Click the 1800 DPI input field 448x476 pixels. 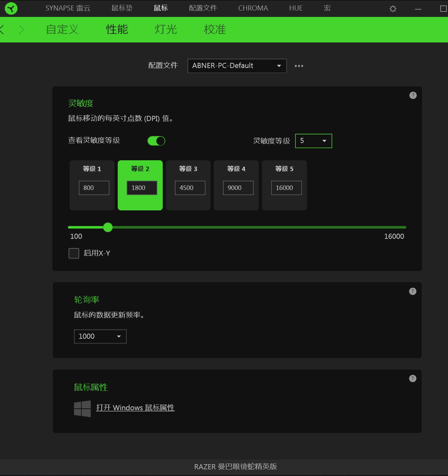point(142,188)
